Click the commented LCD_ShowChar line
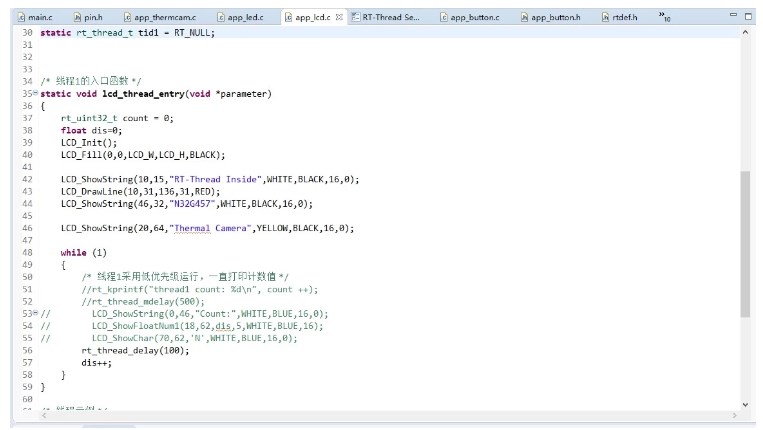Viewport: 763px width, 430px height. coord(195,338)
